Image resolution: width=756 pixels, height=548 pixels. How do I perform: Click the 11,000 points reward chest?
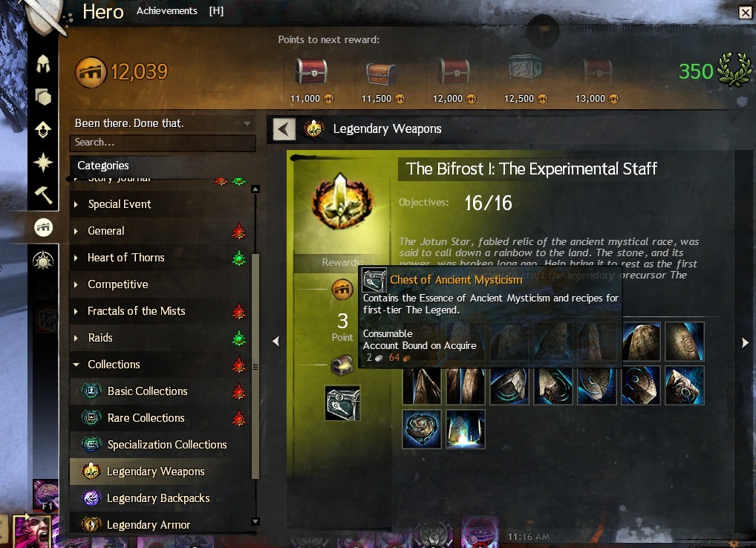click(x=311, y=71)
